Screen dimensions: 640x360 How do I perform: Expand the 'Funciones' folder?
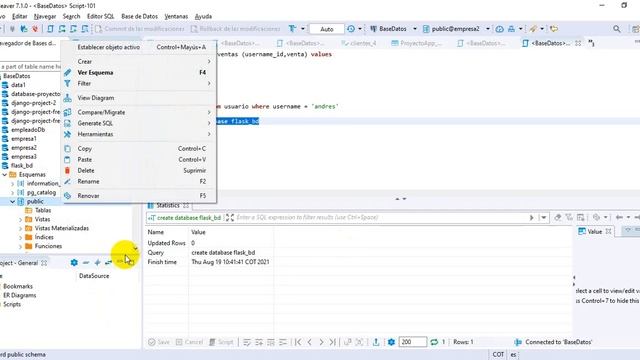20,247
